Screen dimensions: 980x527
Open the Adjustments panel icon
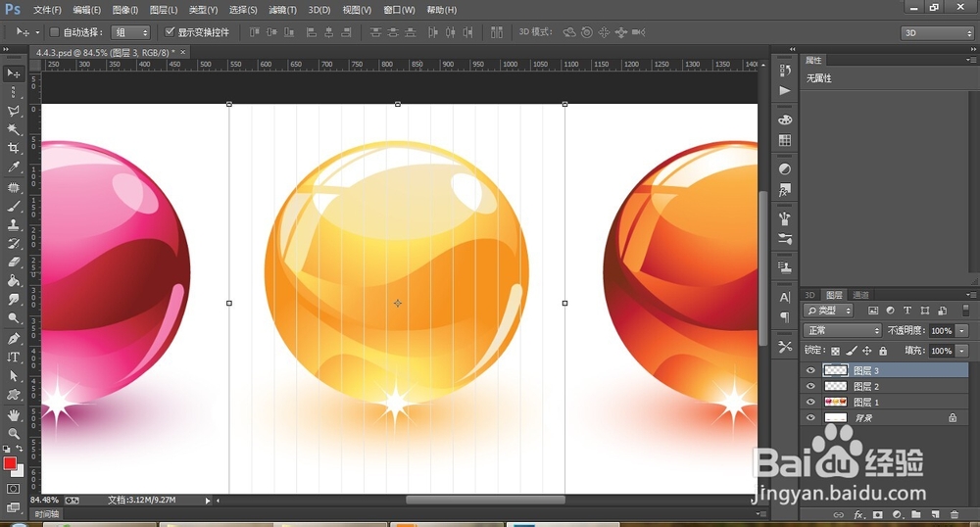[785, 169]
